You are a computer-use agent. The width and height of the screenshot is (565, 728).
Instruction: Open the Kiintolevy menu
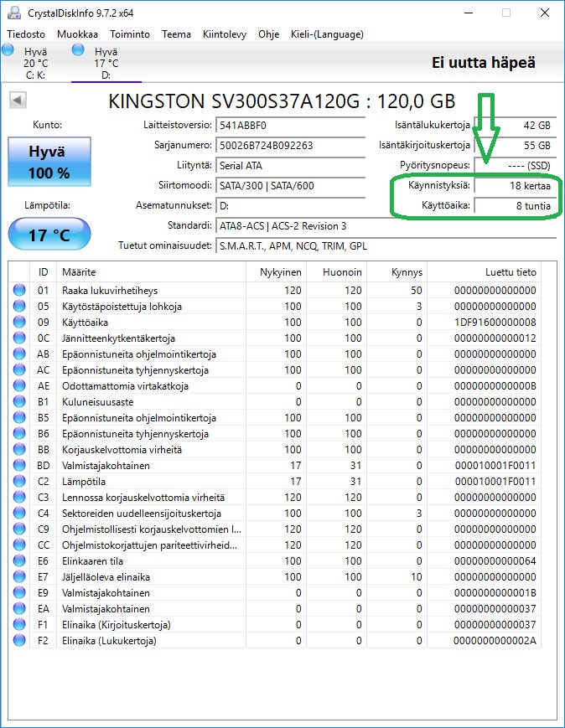tap(225, 34)
